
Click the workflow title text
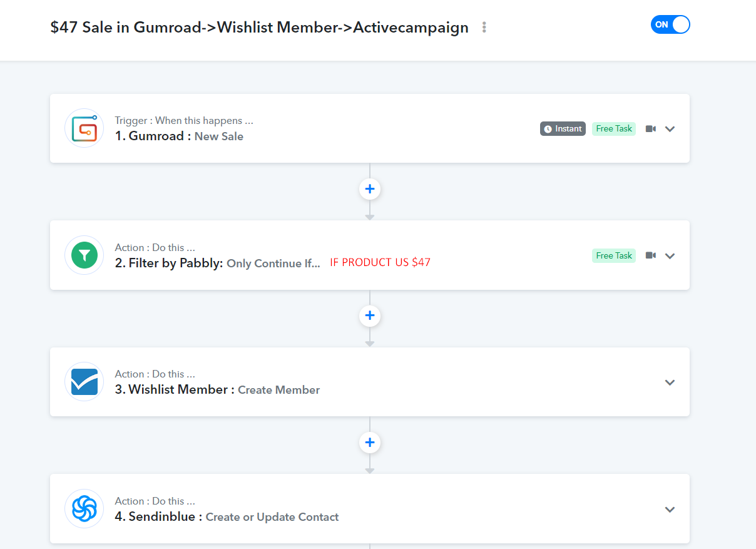pyautogui.click(x=259, y=28)
